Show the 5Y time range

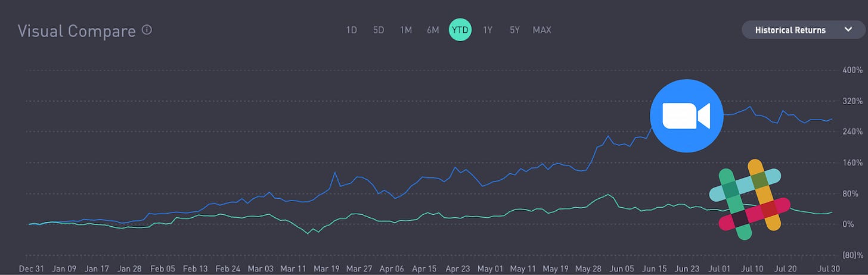click(x=514, y=30)
